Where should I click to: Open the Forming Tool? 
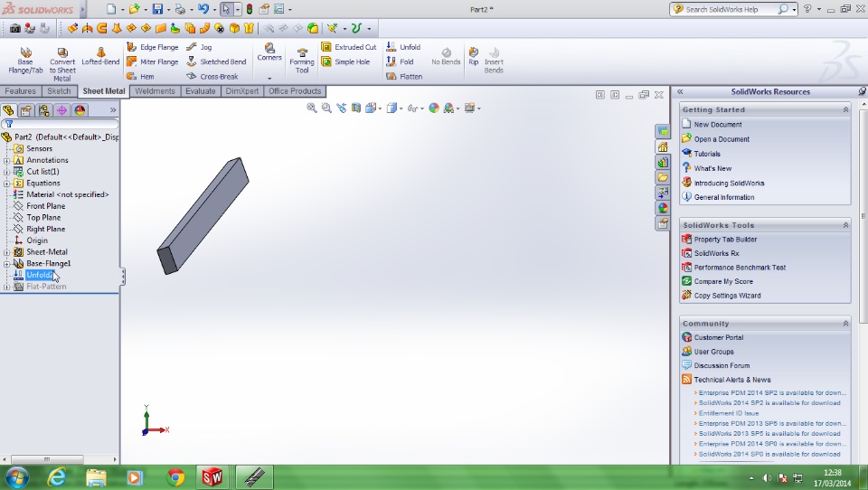pos(302,61)
